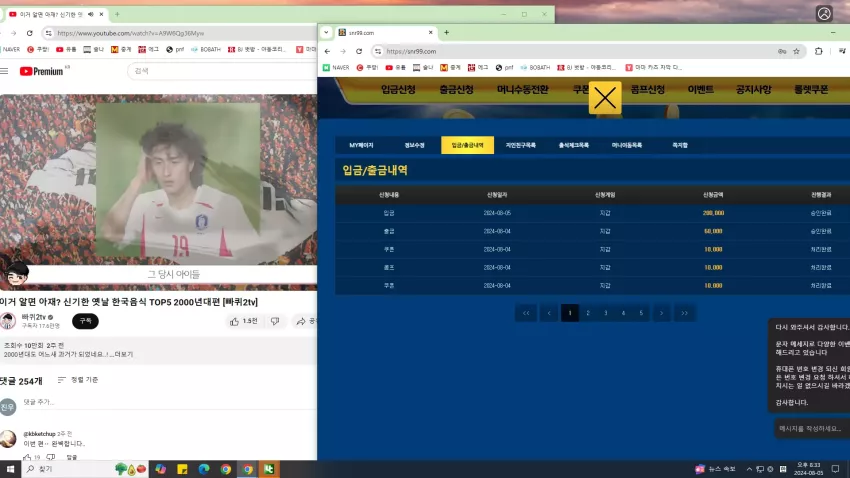Go to page 3 of the history table
The image size is (850, 478).
pyautogui.click(x=606, y=313)
